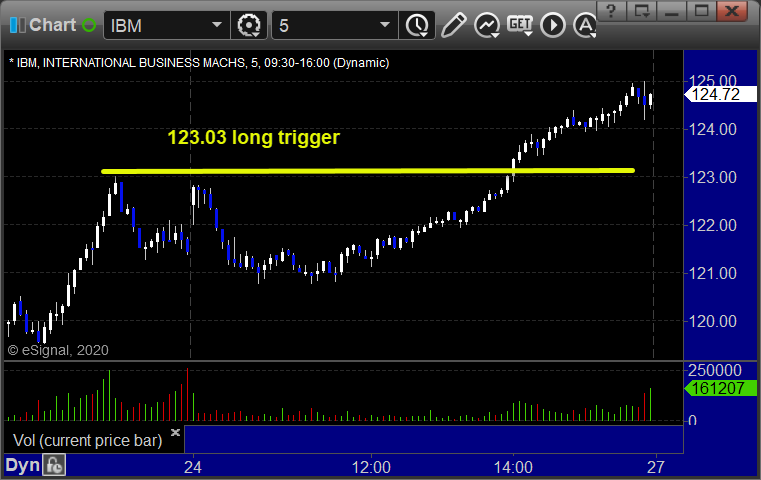The height and width of the screenshot is (480, 761).
Task: Open the IBM symbol dropdown
Action: 216,25
